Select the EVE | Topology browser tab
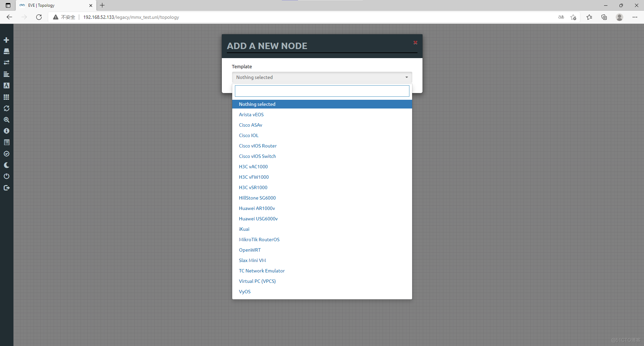 (x=56, y=5)
